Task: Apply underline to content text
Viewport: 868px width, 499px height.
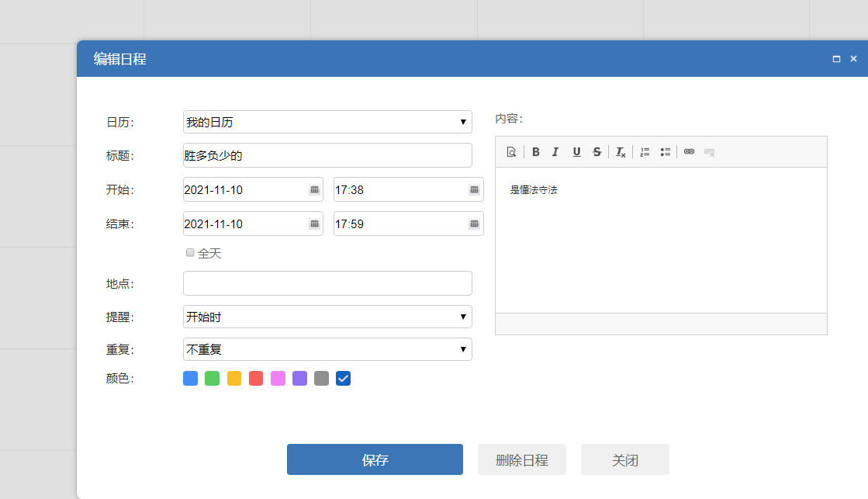Action: 576,152
